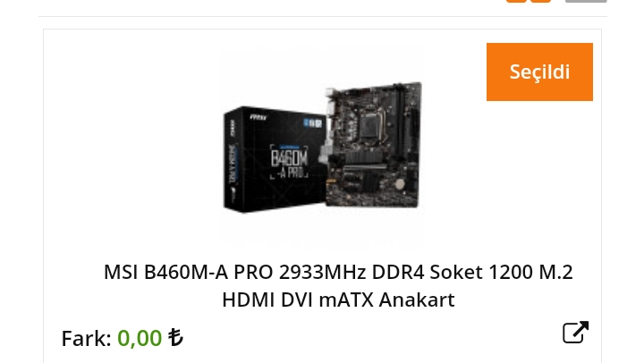Click the gray button at top right edge

[x=586, y=1]
